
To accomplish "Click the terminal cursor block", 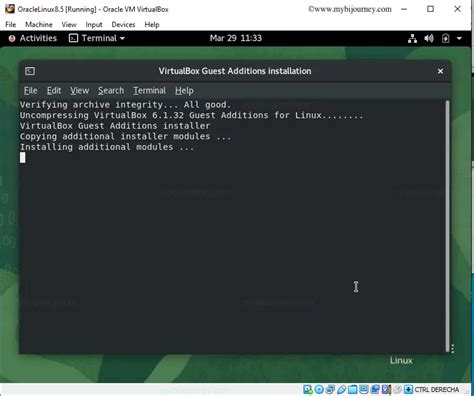I will click(x=22, y=158).
